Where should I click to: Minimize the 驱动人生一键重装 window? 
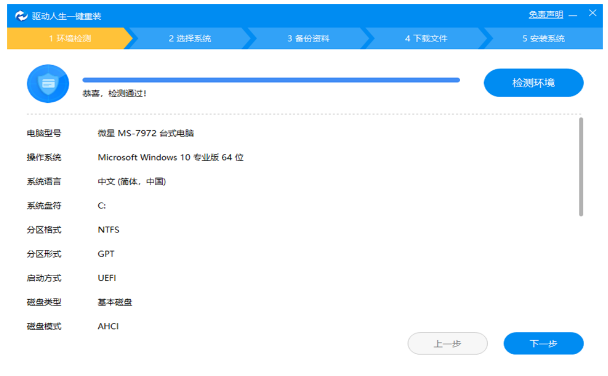tap(573, 15)
